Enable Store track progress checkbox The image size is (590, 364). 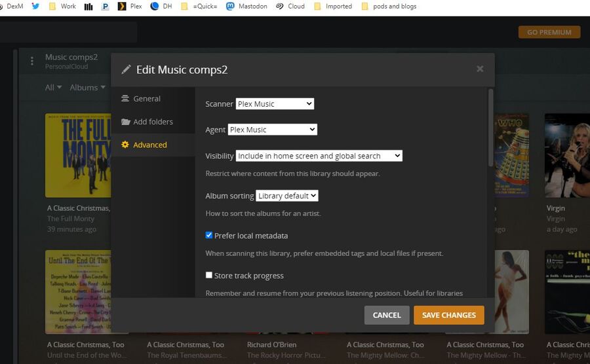click(x=209, y=275)
